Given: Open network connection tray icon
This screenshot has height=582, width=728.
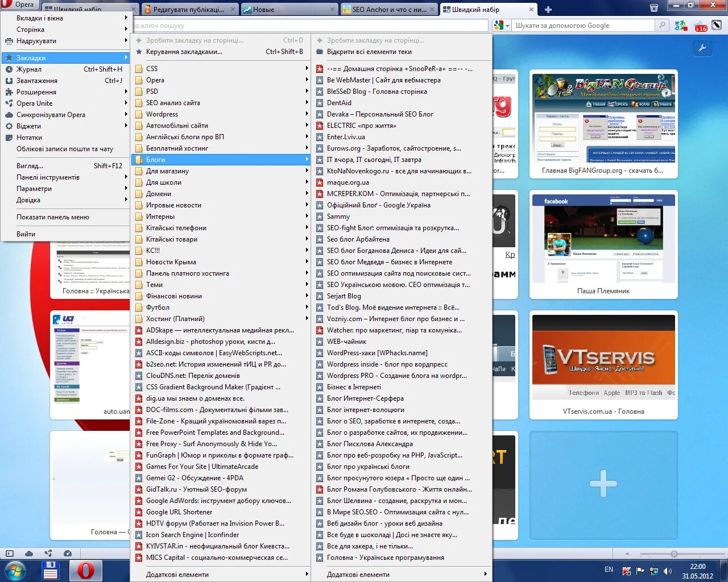Looking at the screenshot, I should point(654,571).
